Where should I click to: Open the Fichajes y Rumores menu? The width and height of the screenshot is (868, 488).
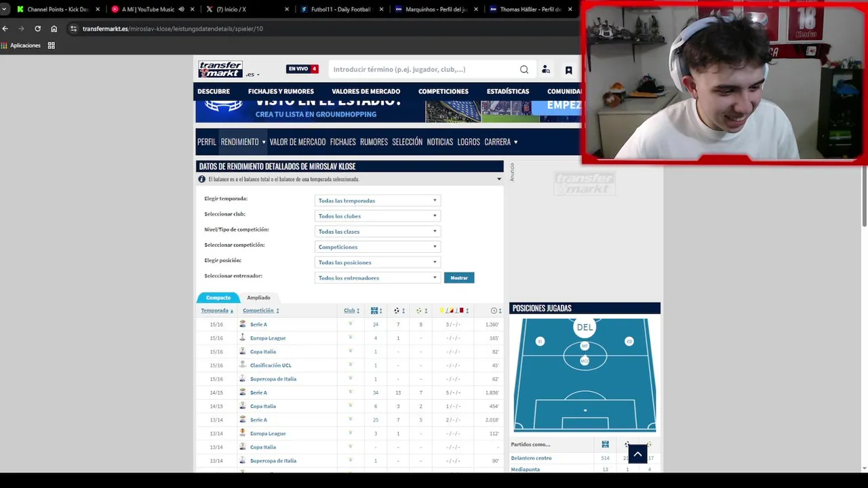pyautogui.click(x=281, y=91)
